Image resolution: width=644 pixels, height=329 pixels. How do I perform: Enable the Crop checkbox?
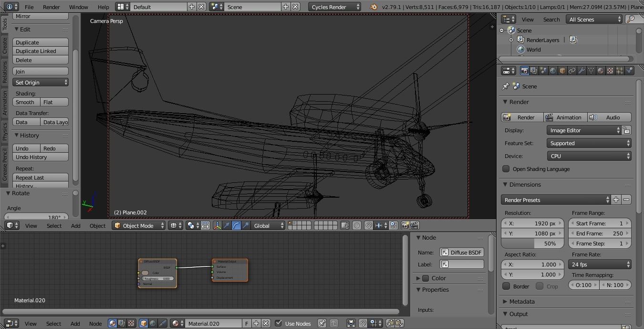(x=540, y=286)
